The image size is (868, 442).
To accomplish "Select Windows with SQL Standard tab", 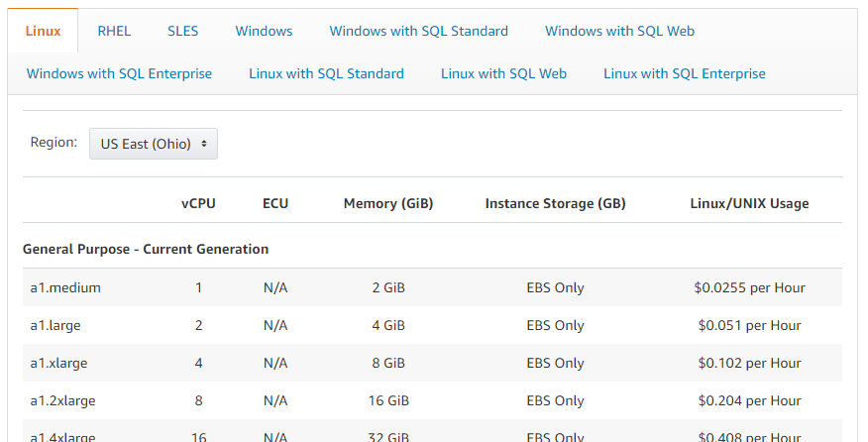I will coord(418,31).
